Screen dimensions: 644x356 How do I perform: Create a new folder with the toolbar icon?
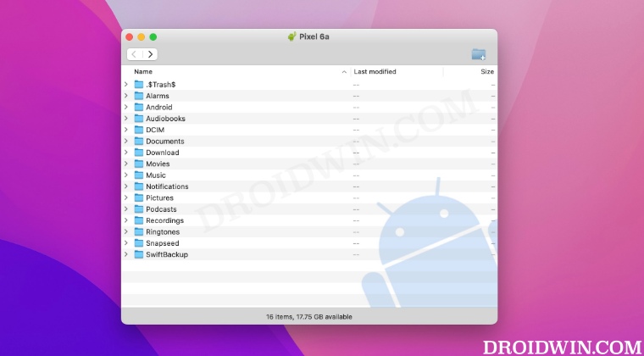tap(479, 54)
